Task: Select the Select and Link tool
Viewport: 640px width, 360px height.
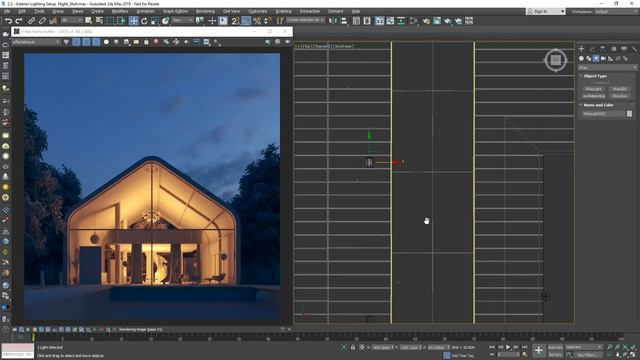Action: (x=31, y=21)
